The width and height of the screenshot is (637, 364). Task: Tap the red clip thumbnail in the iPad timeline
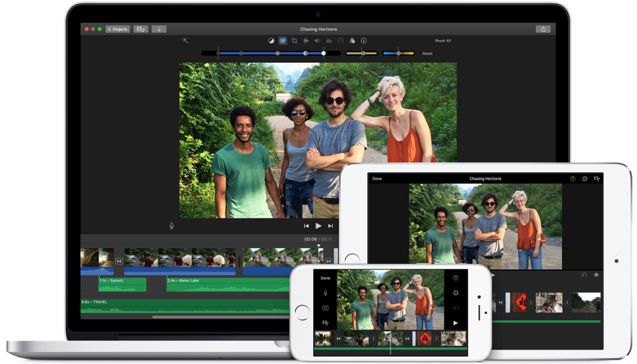tap(519, 303)
